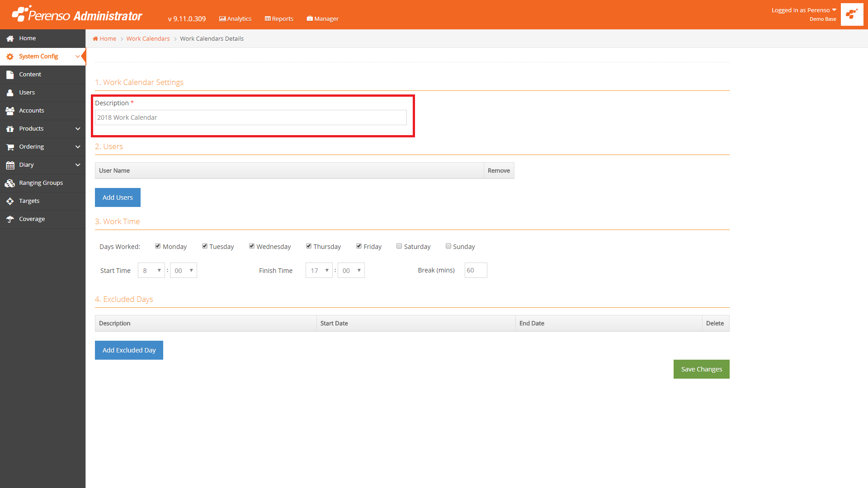Open the Analytics top menu
This screenshot has width=868, height=488.
point(236,19)
